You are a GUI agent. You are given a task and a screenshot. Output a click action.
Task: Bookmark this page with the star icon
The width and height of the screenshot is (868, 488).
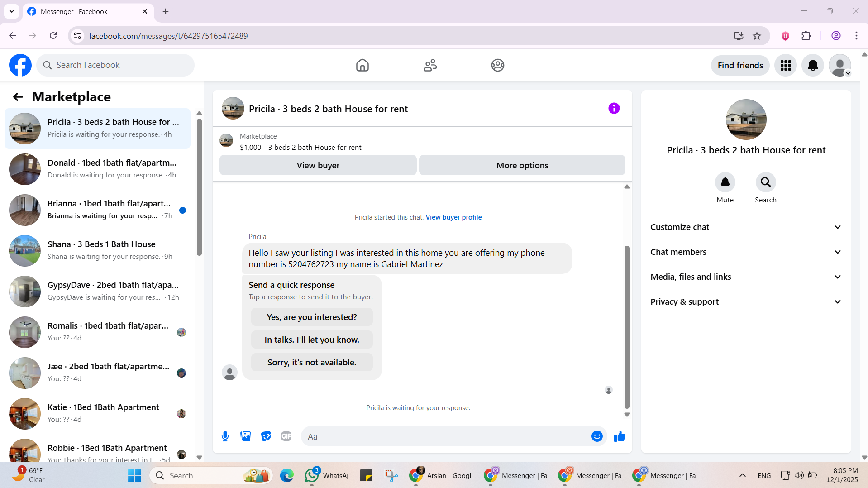(x=757, y=36)
